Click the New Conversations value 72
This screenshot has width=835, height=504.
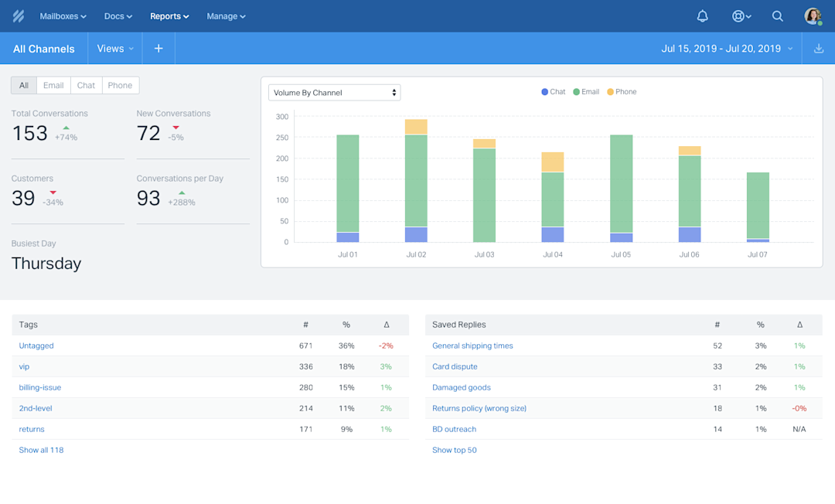[148, 133]
